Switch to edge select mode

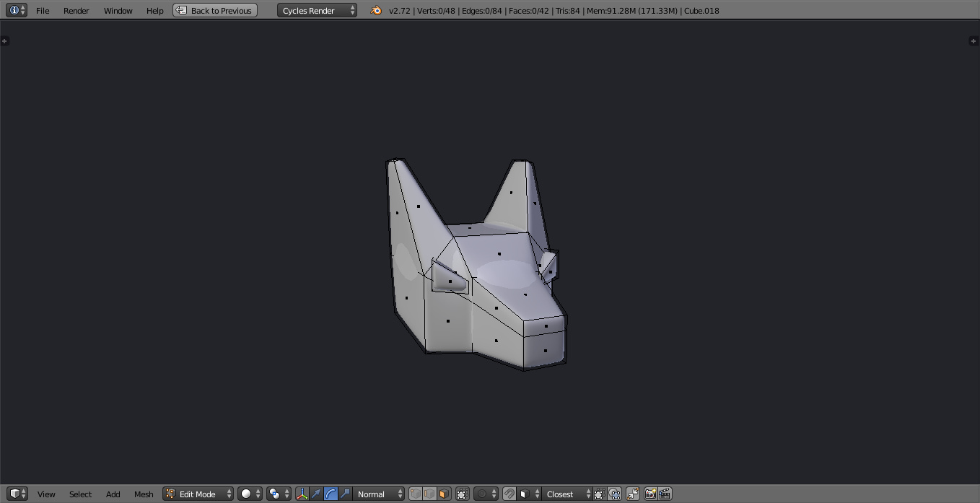point(429,494)
